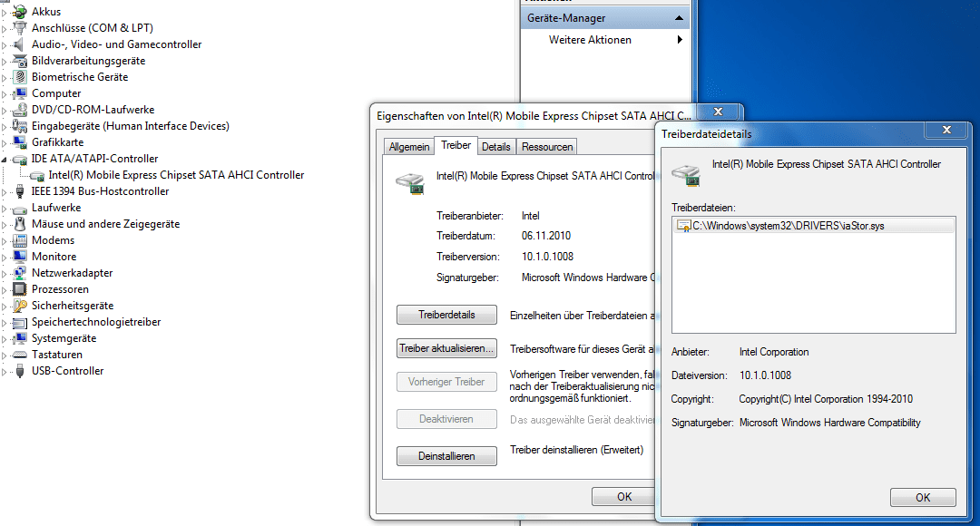Screen dimensions: 980x526
Task: Collapse the Geräte-Manager actions section arrow
Action: (x=679, y=18)
